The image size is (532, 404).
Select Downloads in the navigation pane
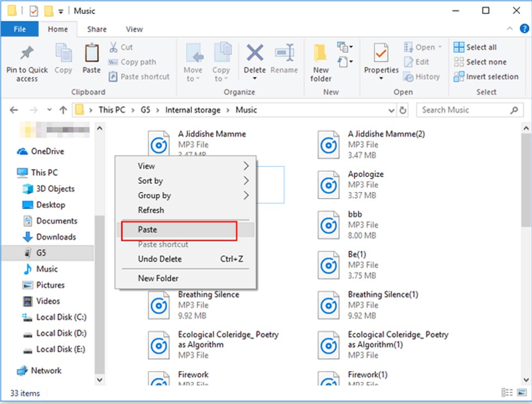(x=56, y=237)
